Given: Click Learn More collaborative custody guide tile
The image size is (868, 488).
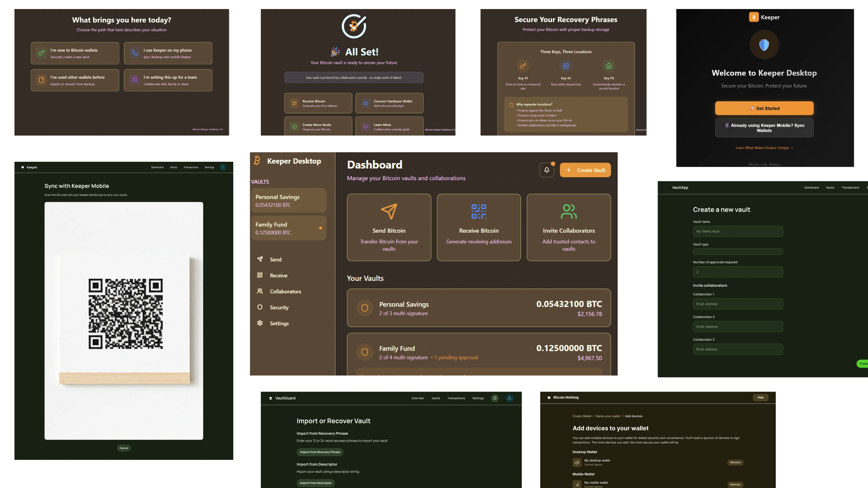Looking at the screenshot, I should [389, 126].
